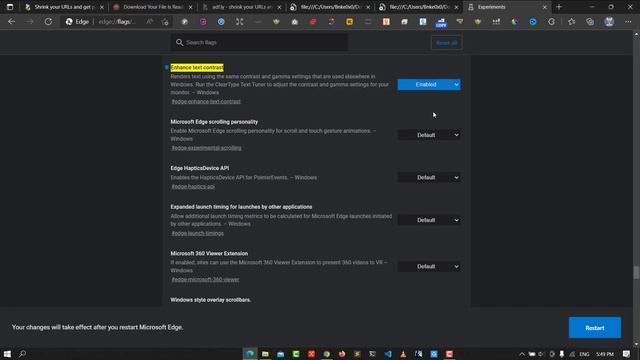Open Edge HapticsDevice API Default dropdown

(x=429, y=178)
